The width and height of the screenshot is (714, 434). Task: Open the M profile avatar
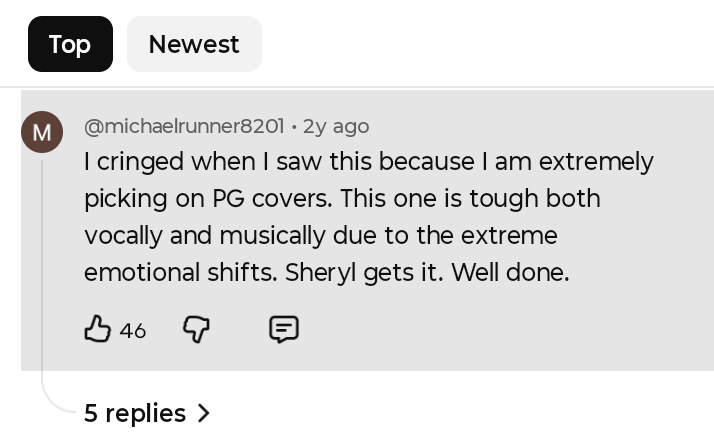click(x=42, y=132)
